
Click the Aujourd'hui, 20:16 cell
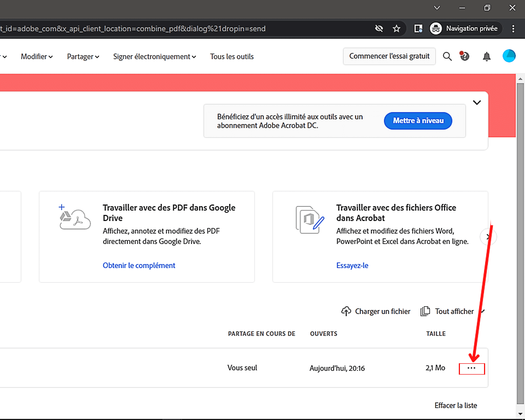[337, 368]
